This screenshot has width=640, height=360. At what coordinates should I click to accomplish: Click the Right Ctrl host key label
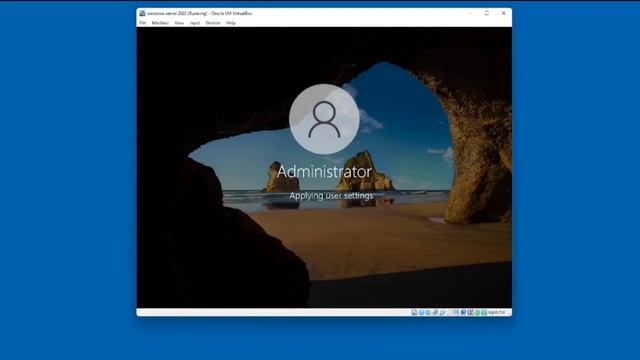point(496,312)
